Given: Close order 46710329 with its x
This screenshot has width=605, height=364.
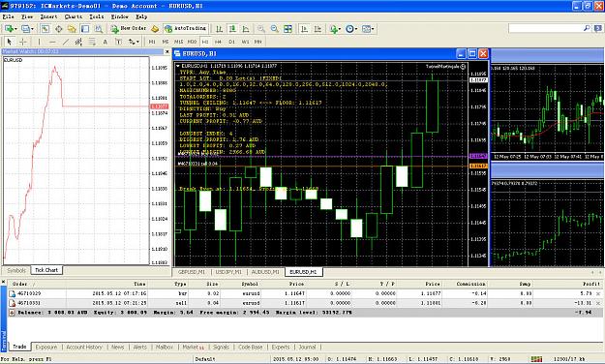Looking at the screenshot, I should click(x=598, y=293).
